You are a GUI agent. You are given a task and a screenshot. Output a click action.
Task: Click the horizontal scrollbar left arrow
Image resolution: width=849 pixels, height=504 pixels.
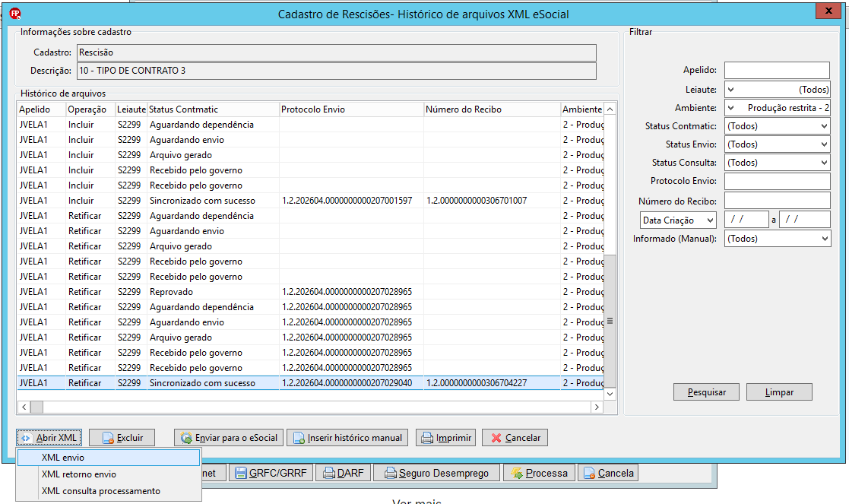[24, 407]
